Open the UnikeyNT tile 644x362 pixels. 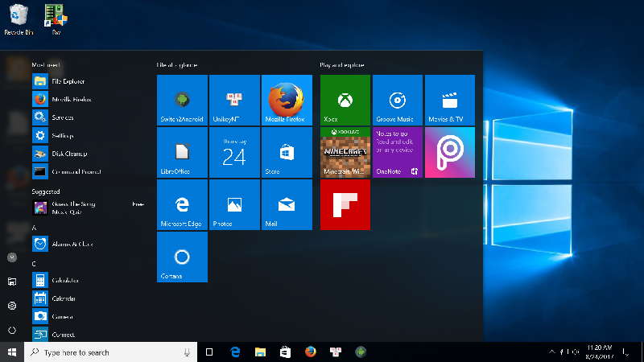pyautogui.click(x=234, y=100)
